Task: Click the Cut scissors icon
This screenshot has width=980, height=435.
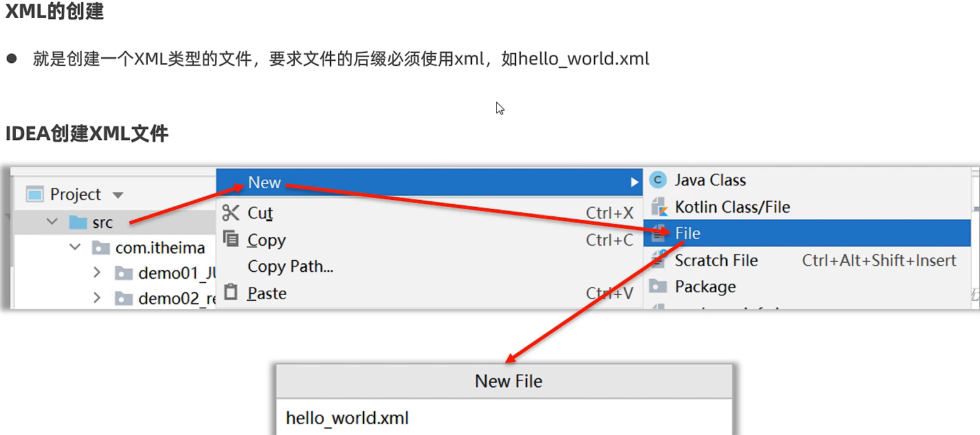Action: [231, 213]
